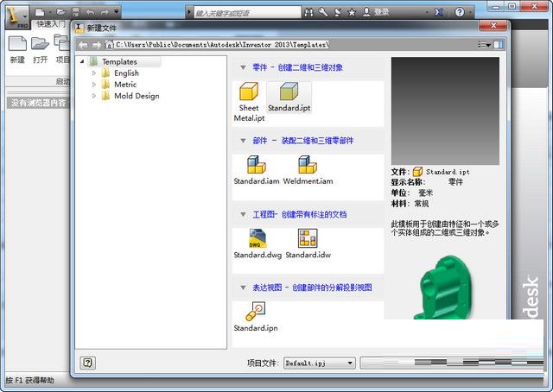
Task: Expand the Mold Design folder
Action: (x=94, y=96)
